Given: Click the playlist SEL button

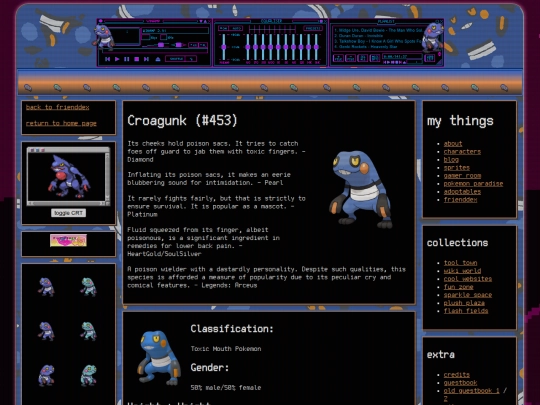Looking at the screenshot, I should [x=363, y=58].
